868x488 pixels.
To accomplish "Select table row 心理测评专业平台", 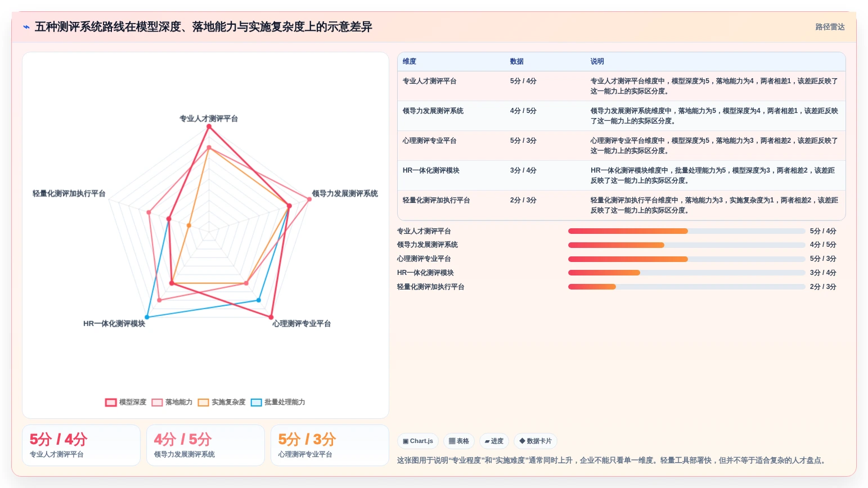I will point(621,146).
